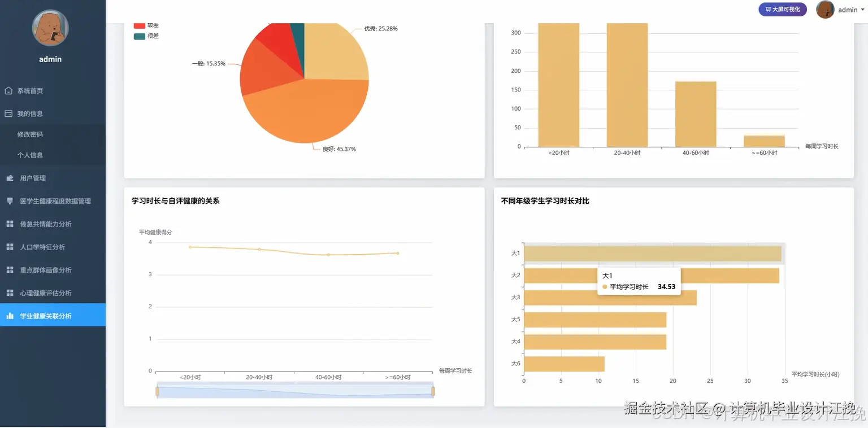Click the grid icon beside 重点群体画像分析
Image resolution: width=868 pixels, height=428 pixels.
point(10,270)
